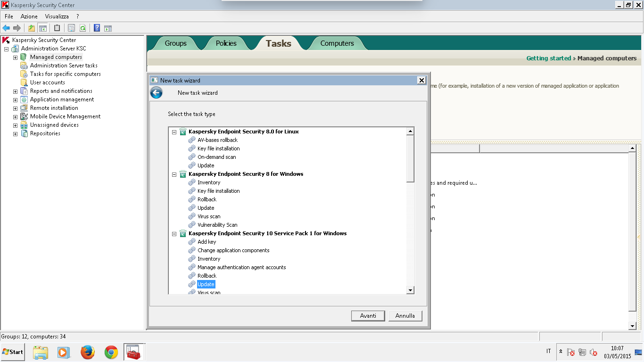
Task: Switch to the Policies tab
Action: (x=226, y=43)
